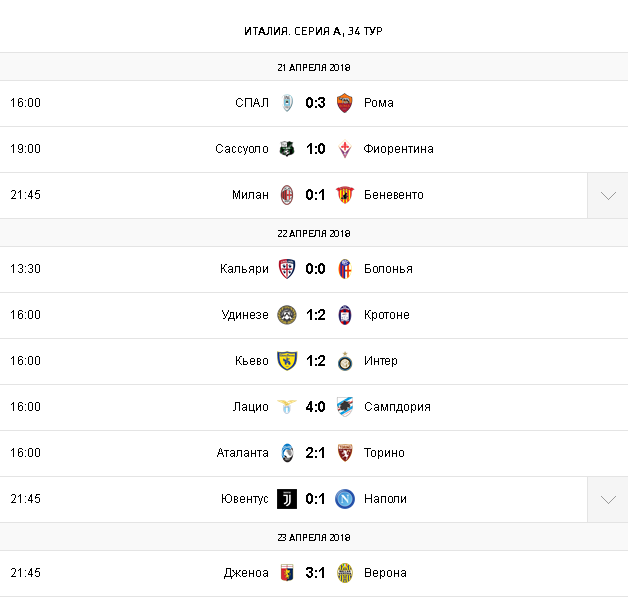Open the Lazio 4:0 Sampdoria score

point(316,407)
